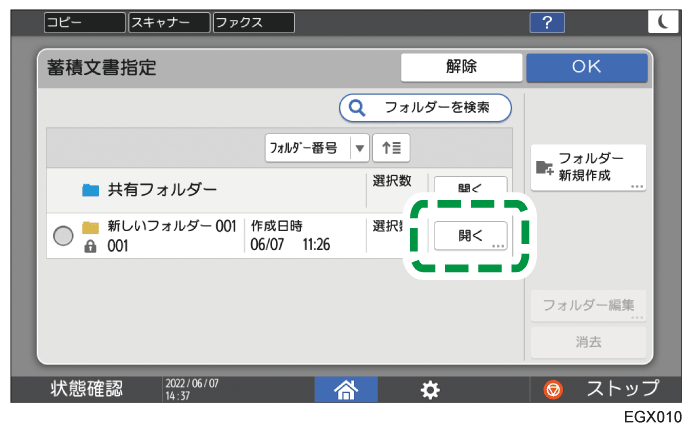Tap the ストップ (stop) button

pos(602,389)
